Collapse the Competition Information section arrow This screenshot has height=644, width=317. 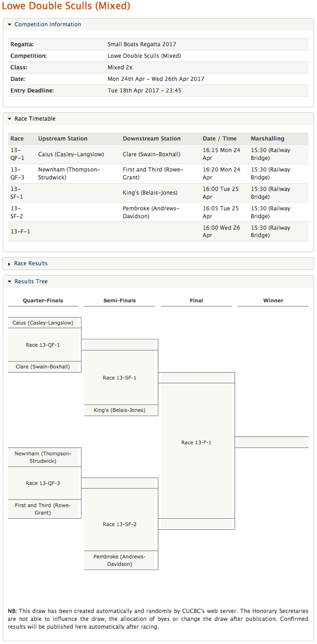pos(10,25)
